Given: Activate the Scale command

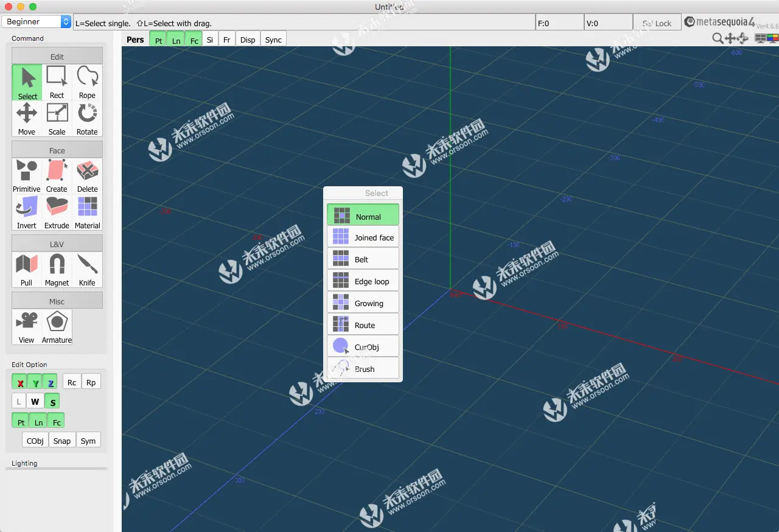Looking at the screenshot, I should (x=57, y=119).
